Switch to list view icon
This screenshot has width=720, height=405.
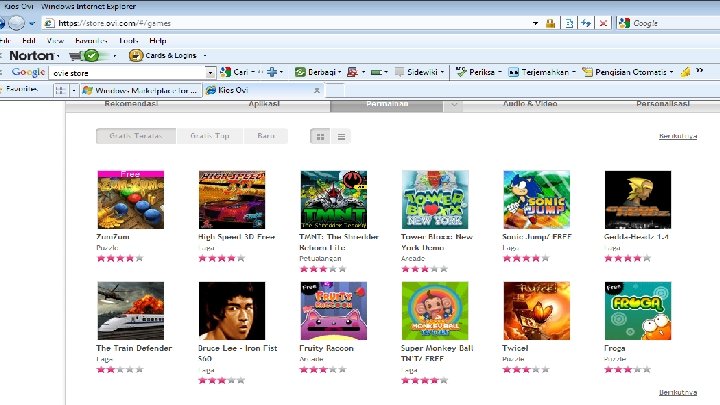pos(341,136)
